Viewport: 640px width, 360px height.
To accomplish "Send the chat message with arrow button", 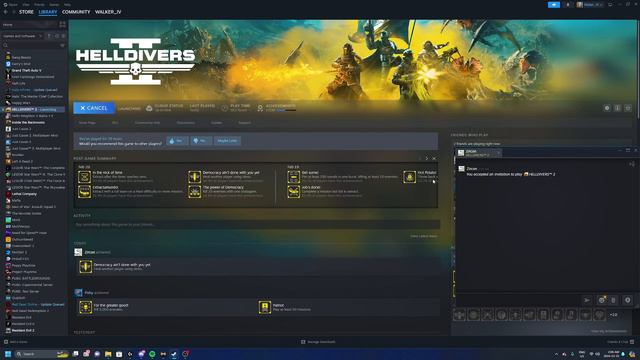I will pyautogui.click(x=587, y=300).
